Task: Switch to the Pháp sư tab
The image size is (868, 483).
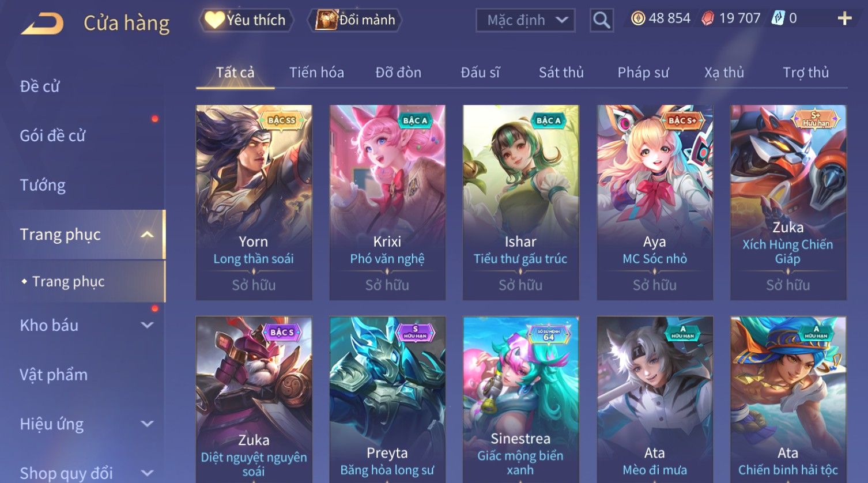Action: [x=643, y=73]
